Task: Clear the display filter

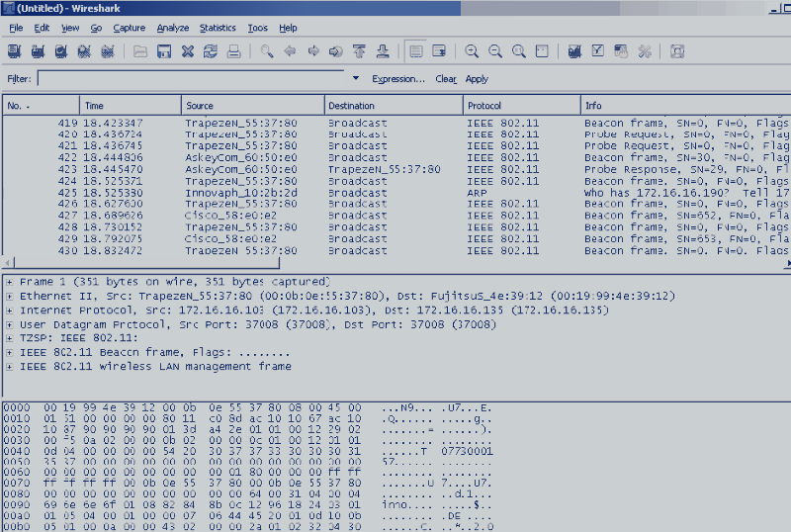Action: [x=446, y=79]
